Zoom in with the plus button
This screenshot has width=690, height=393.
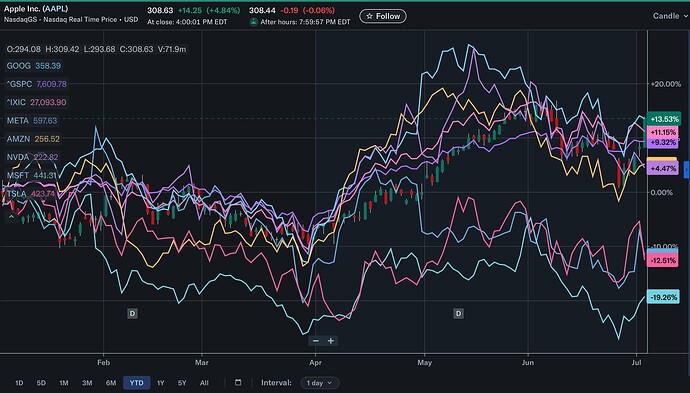point(331,341)
